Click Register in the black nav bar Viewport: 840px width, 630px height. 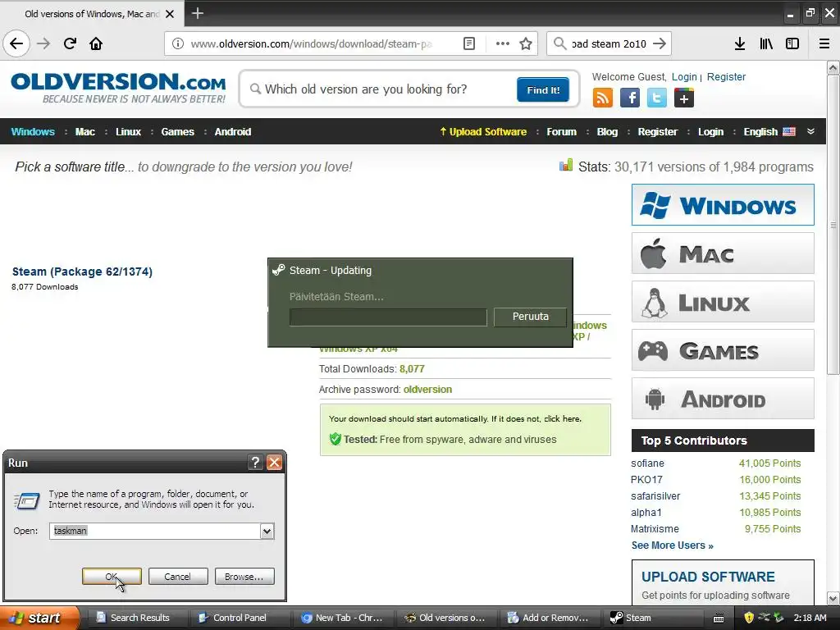click(657, 132)
